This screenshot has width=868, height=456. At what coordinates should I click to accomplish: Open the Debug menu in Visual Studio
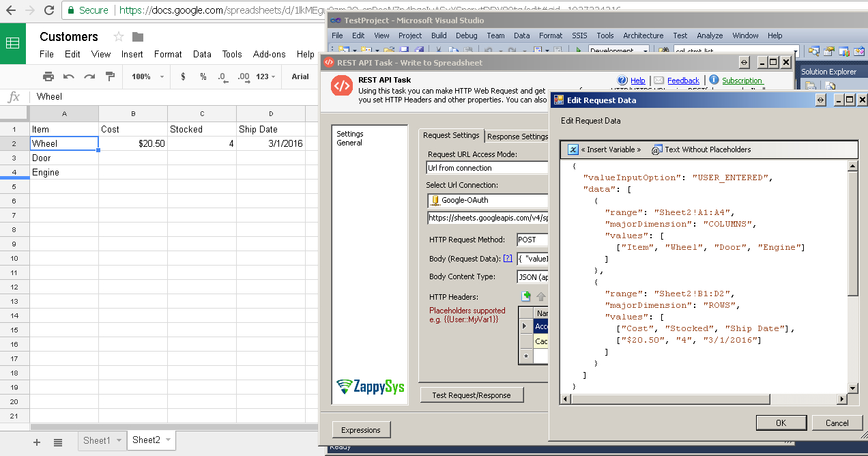pyautogui.click(x=466, y=35)
